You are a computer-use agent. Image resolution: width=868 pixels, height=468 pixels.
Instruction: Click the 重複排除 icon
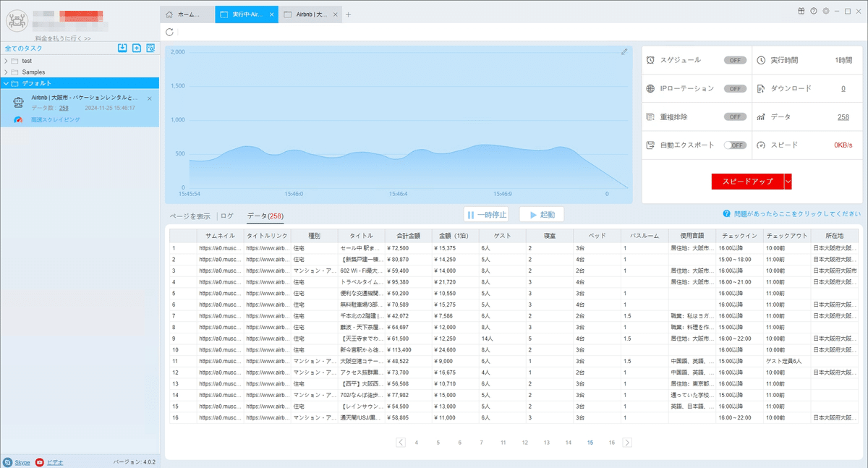tap(651, 116)
